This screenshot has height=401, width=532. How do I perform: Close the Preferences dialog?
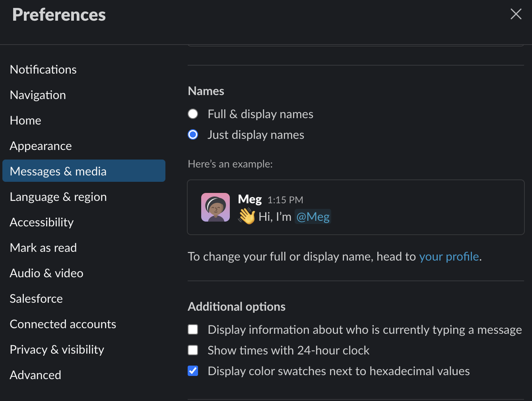516,14
